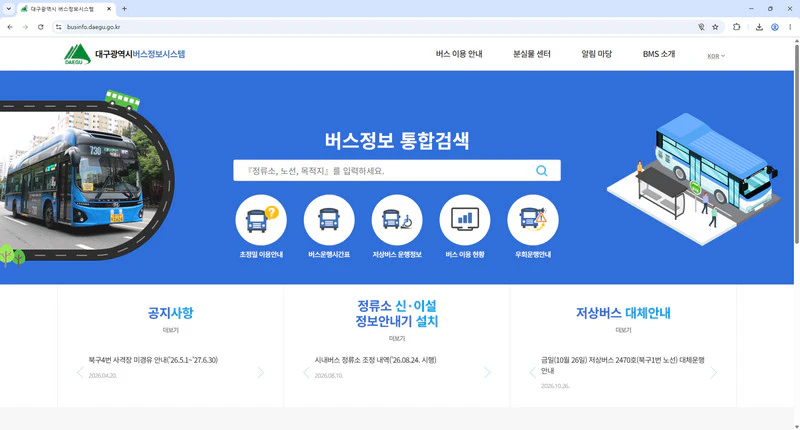The image size is (800, 430).
Task: Reload the page with the refresh icon
Action: tap(41, 27)
